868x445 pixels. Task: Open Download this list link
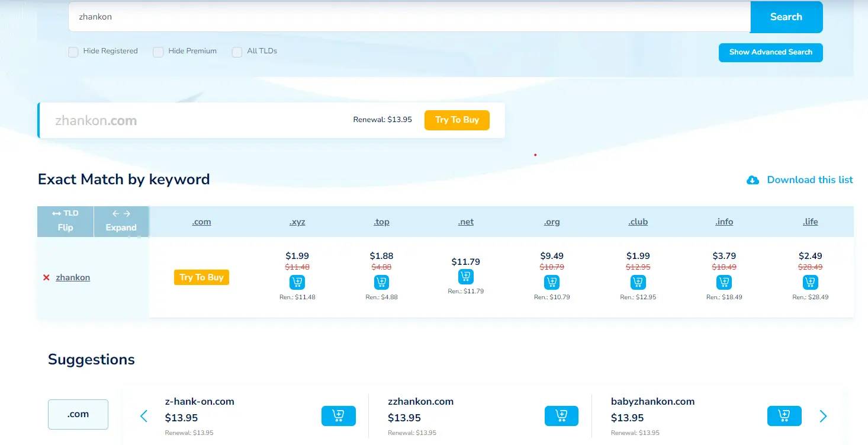click(809, 180)
